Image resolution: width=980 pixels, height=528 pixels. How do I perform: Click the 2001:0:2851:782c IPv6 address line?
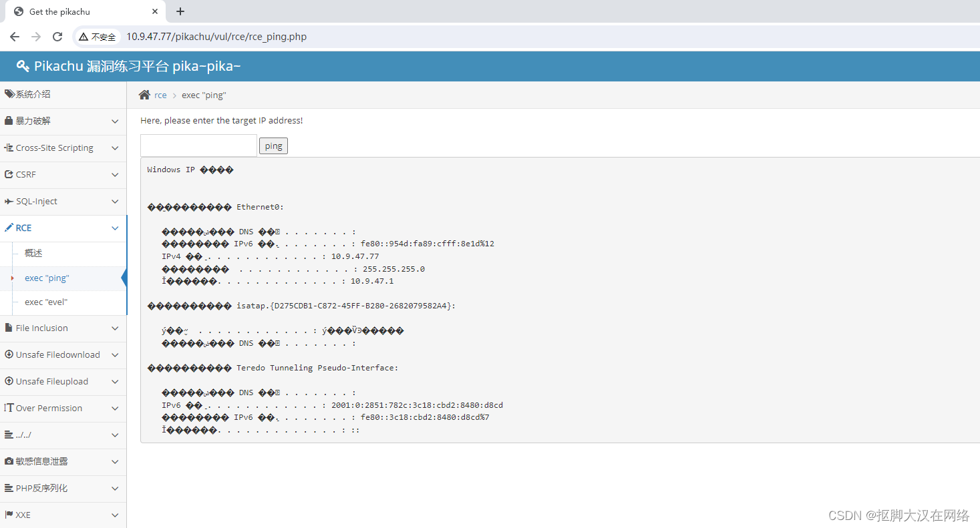click(x=332, y=405)
